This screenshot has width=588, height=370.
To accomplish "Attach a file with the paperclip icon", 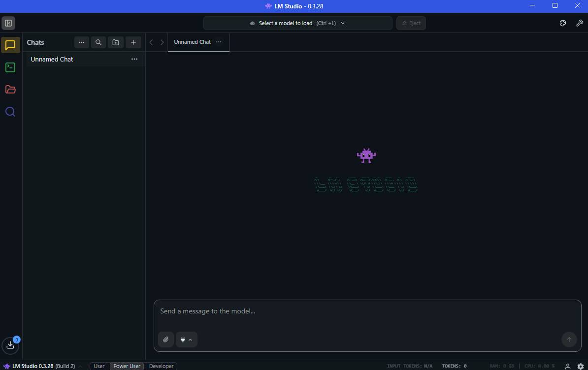I will (165, 339).
